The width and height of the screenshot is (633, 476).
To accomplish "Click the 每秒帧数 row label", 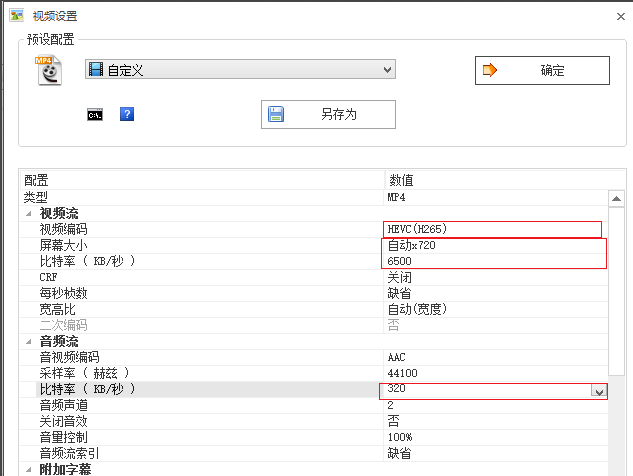I will [x=63, y=294].
